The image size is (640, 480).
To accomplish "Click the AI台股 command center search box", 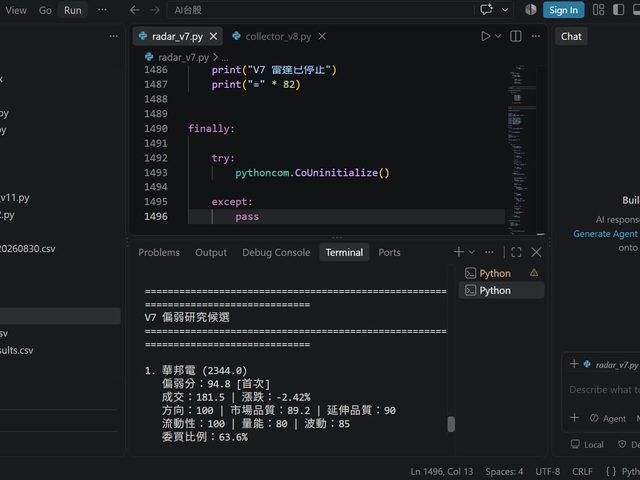I will pos(320,10).
